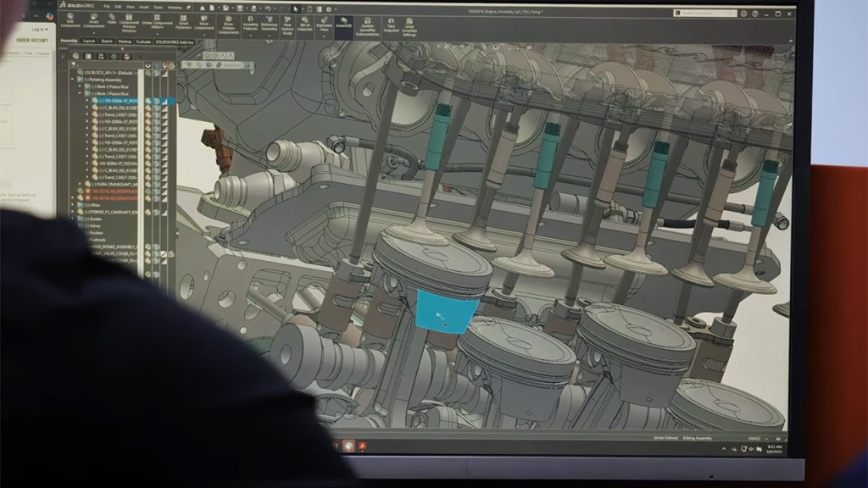
Task: Switch to the Evaluate tab
Action: point(143,42)
